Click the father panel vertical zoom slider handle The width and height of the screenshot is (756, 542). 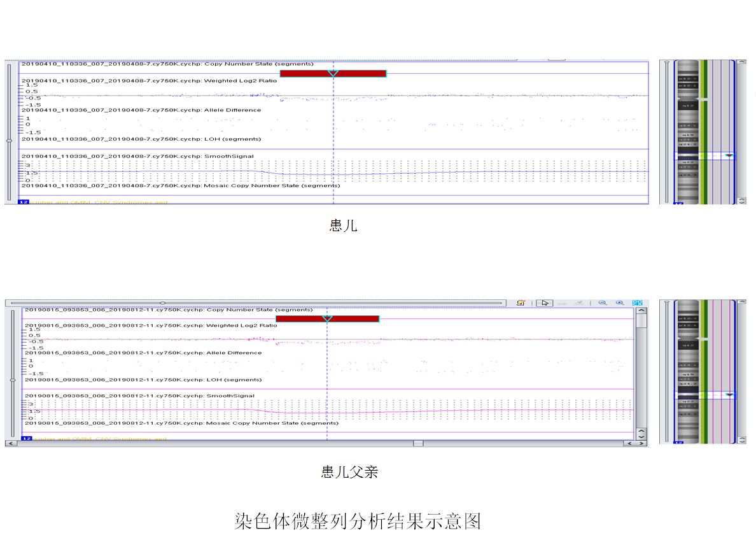pyautogui.click(x=12, y=380)
